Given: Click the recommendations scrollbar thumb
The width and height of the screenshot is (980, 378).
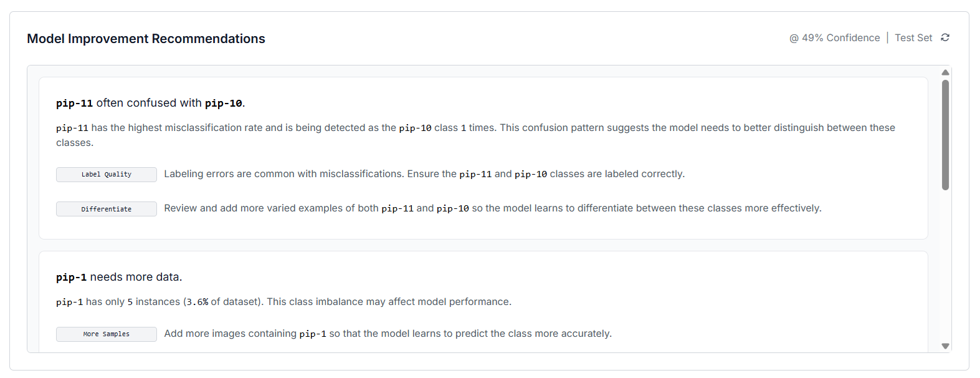Looking at the screenshot, I should tap(945, 134).
